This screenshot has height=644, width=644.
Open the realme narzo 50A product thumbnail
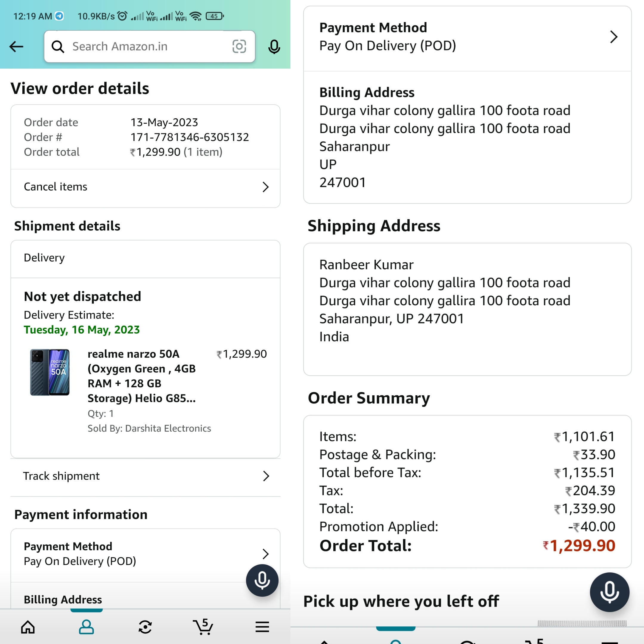click(50, 372)
